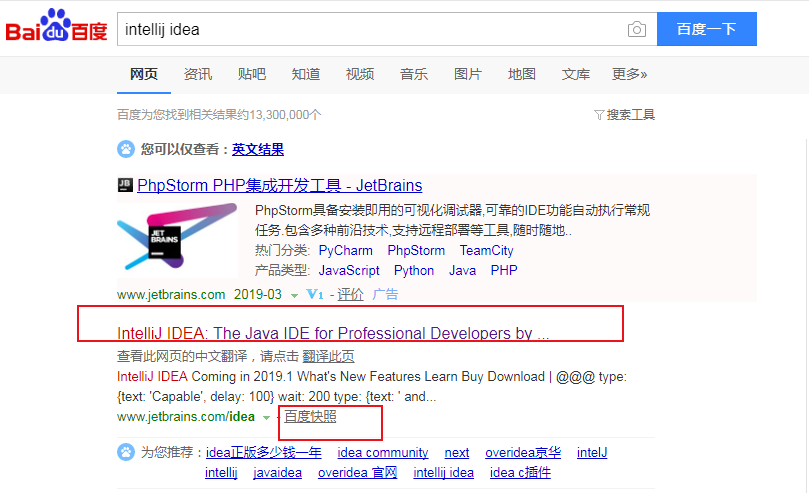Screen dimensions: 809x493
Task: Click the JetBrains logo thumbnail
Action: [x=177, y=238]
